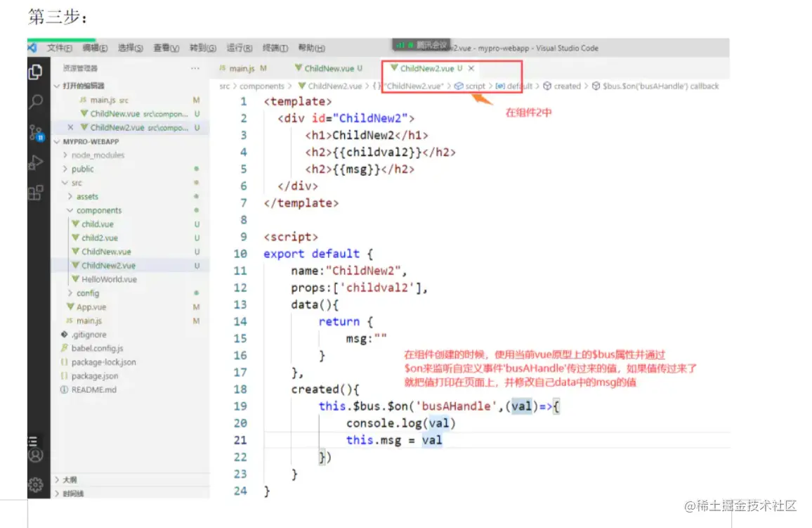812x528 pixels.
Task: Open README.md file
Action: 93,389
